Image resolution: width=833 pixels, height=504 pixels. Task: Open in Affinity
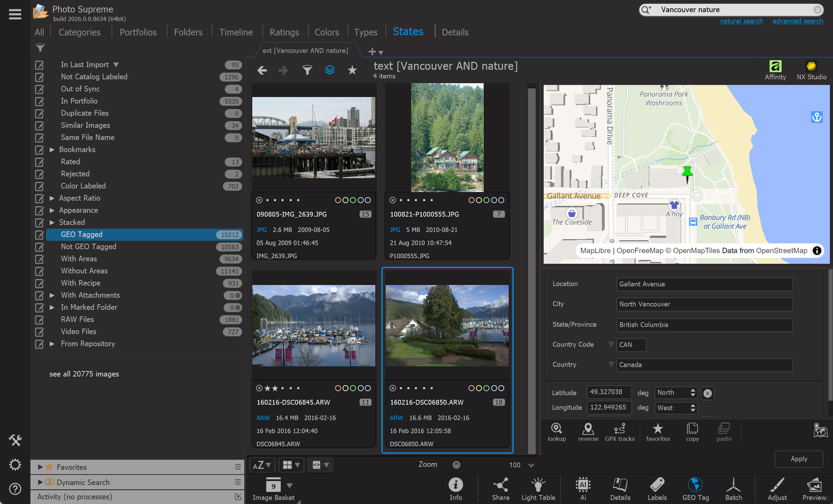(x=775, y=70)
